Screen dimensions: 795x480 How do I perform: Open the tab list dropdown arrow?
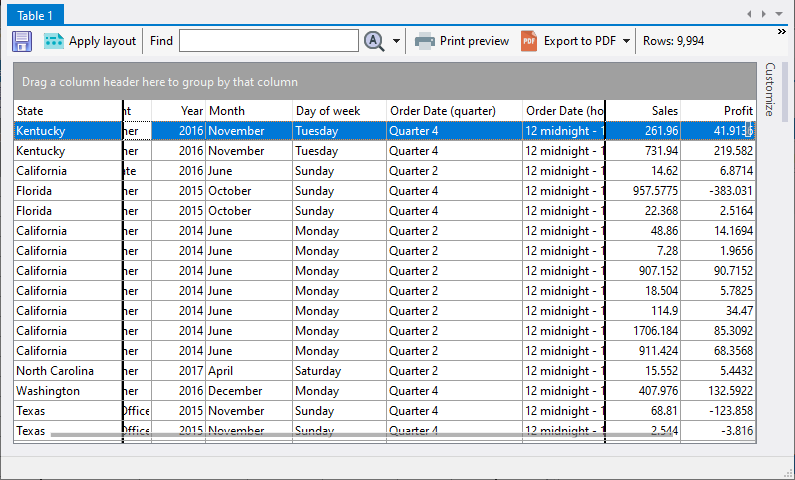tap(779, 14)
